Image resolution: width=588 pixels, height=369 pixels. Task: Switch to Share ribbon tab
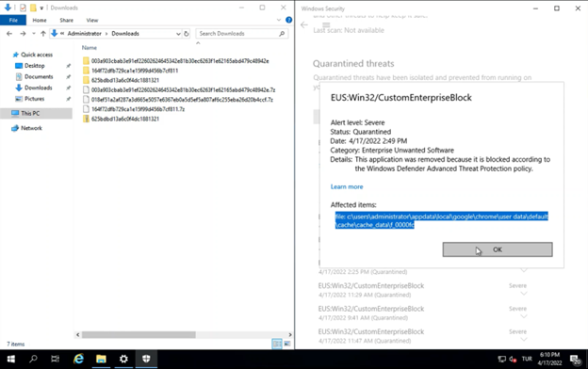coord(66,20)
